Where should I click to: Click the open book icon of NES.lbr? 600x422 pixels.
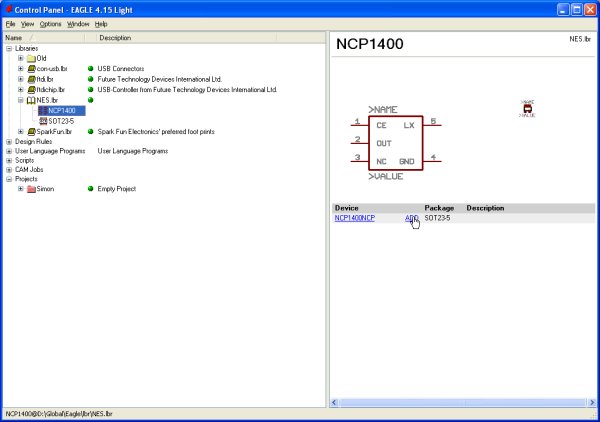[x=31, y=101]
